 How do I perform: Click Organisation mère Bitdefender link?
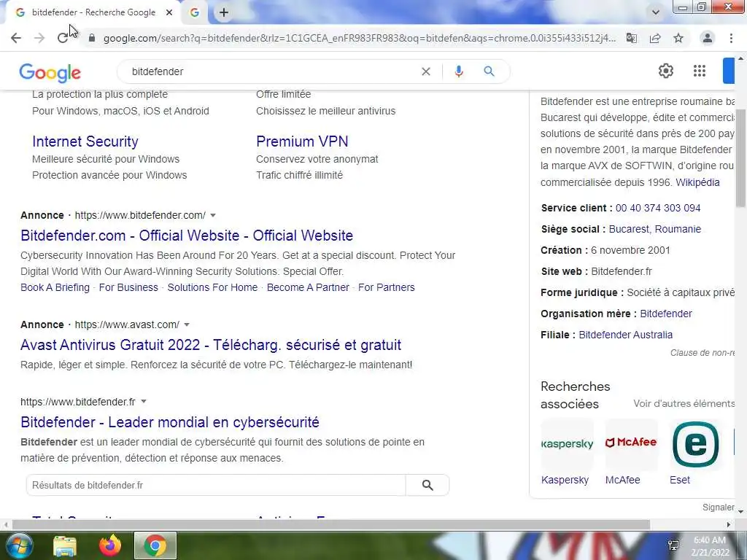click(666, 314)
